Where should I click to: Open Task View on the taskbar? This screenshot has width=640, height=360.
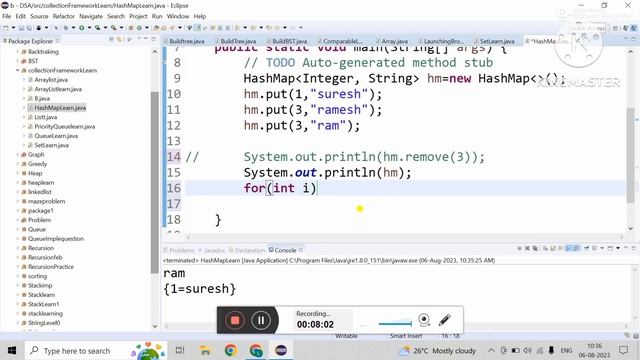(x=180, y=350)
